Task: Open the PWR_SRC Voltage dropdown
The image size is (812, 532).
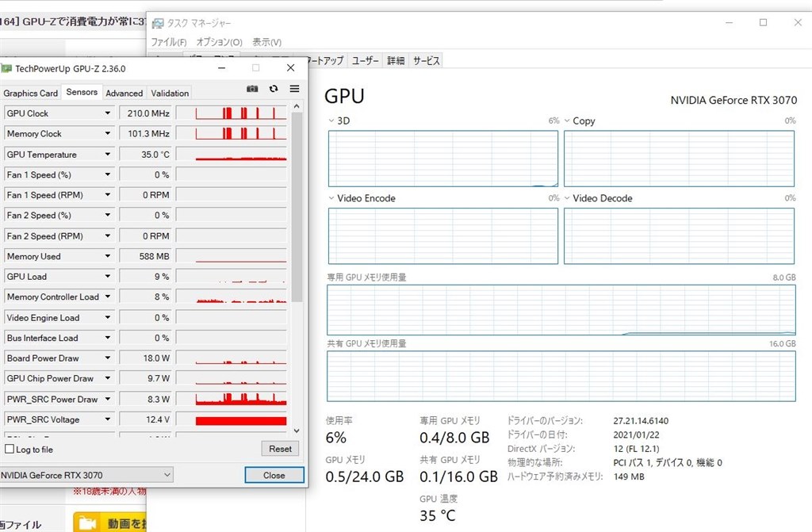Action: [x=107, y=419]
